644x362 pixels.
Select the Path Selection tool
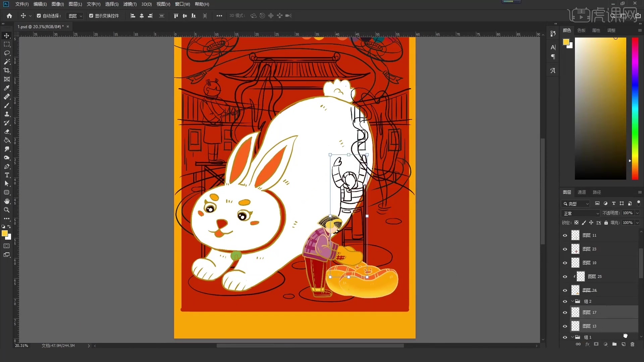pos(7,184)
